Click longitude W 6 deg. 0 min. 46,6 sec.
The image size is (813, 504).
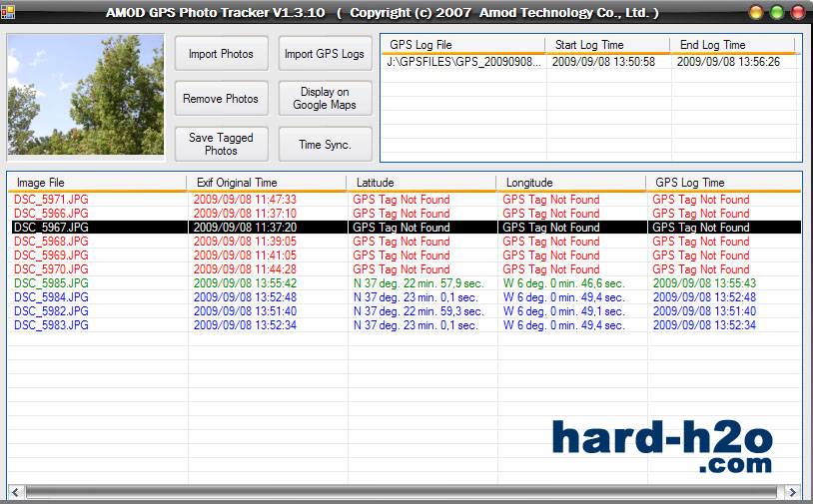[563, 283]
